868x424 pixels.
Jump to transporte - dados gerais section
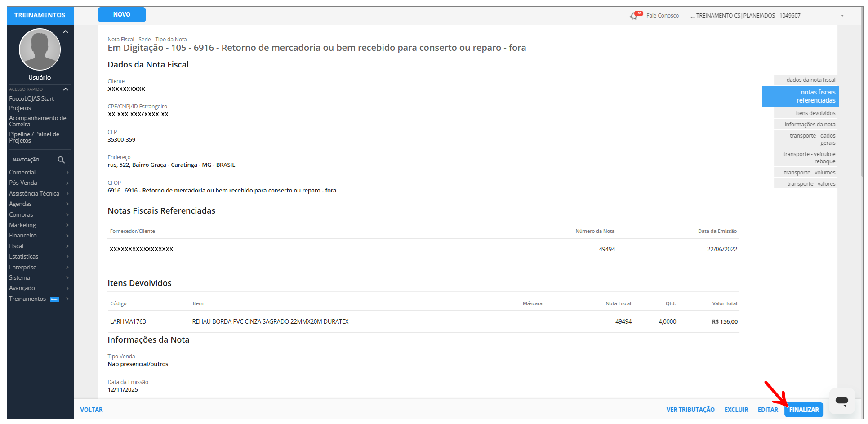(806, 139)
